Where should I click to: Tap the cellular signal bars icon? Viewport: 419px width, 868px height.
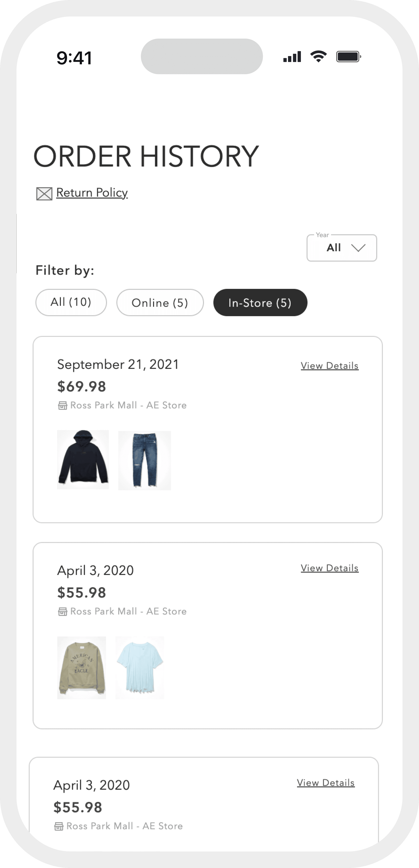click(292, 57)
